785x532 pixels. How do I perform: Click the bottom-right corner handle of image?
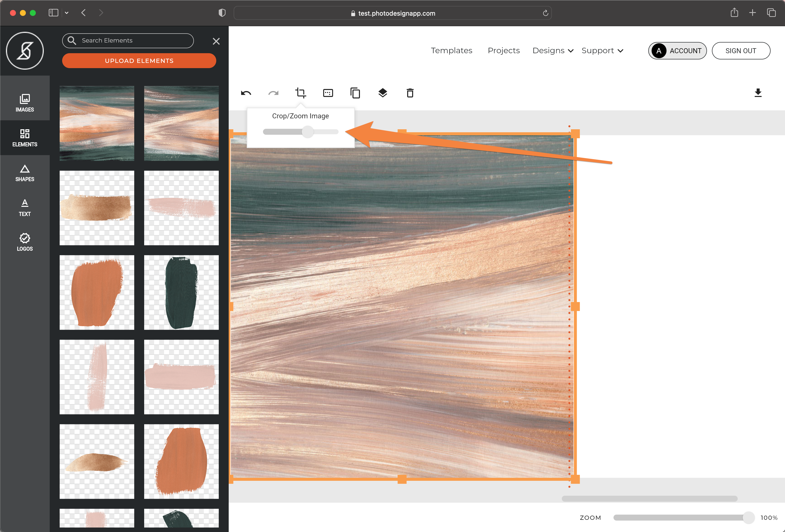(x=575, y=479)
